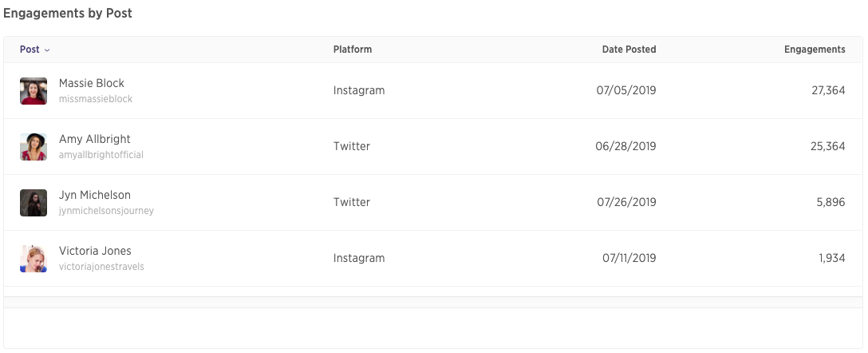This screenshot has height=353, width=868.
Task: Click Amy Allbright's avatar photo
Action: tap(34, 147)
